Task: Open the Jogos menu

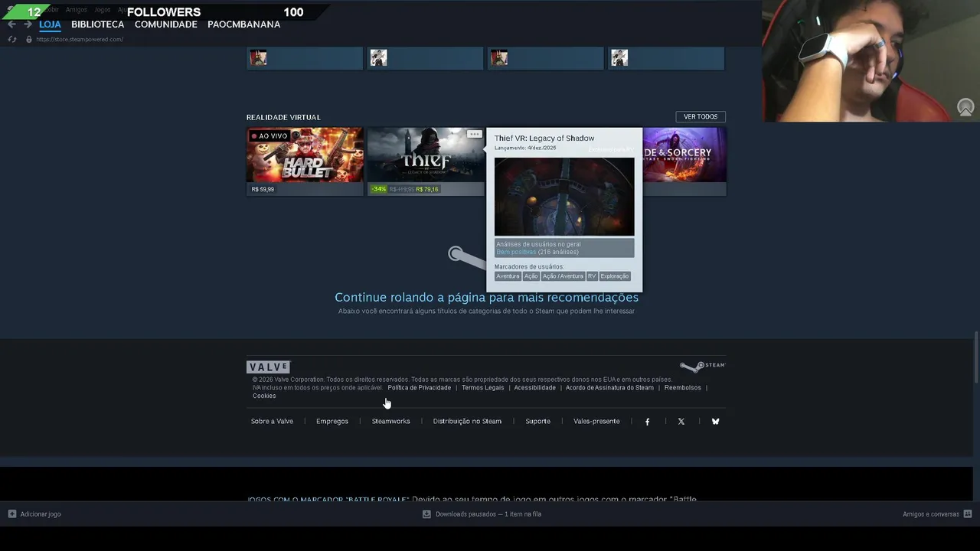Action: 102,10
